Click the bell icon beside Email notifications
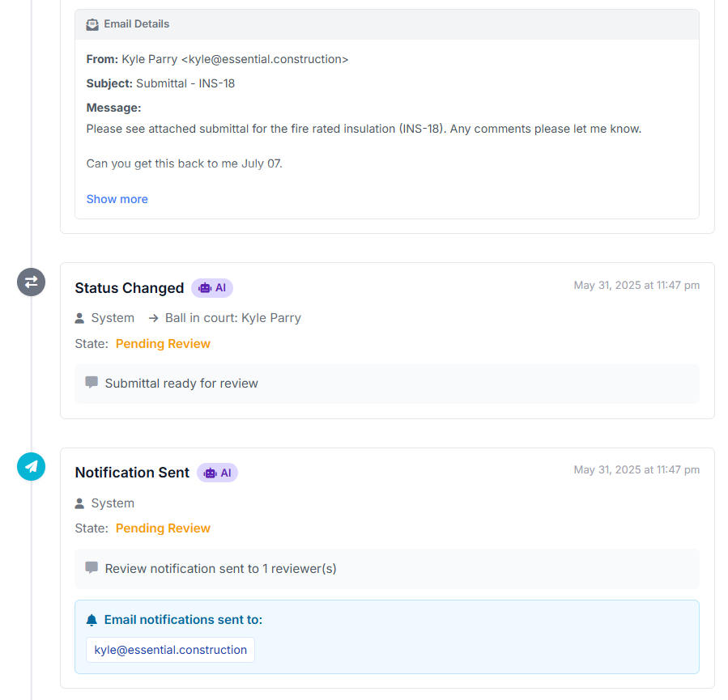Image resolution: width=728 pixels, height=700 pixels. 92,620
